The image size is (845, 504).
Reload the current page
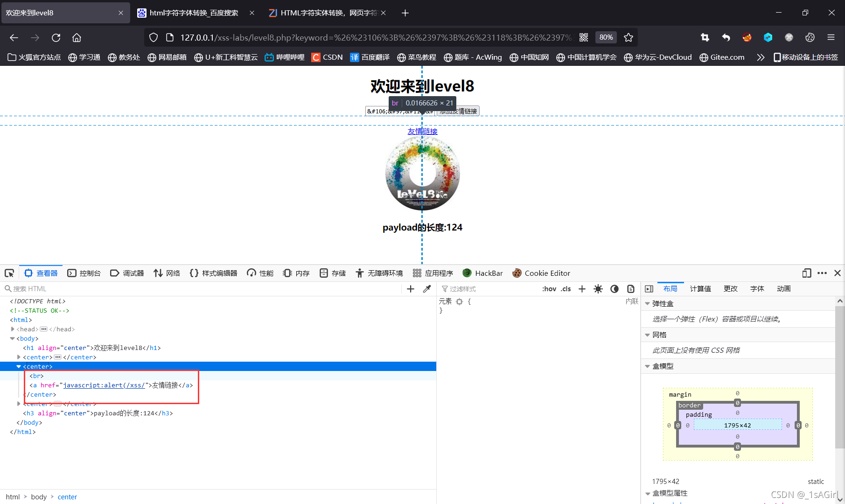click(56, 37)
